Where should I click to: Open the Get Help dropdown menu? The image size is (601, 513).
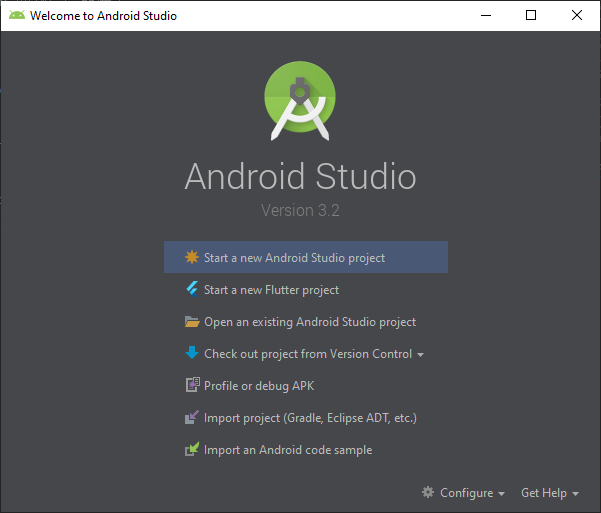(550, 493)
